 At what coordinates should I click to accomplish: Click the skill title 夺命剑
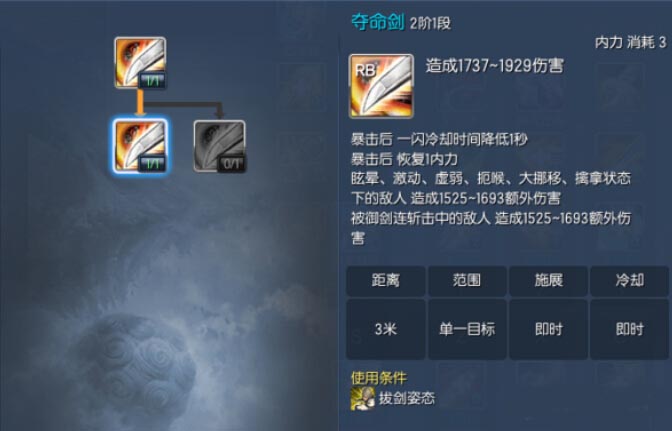(x=378, y=22)
